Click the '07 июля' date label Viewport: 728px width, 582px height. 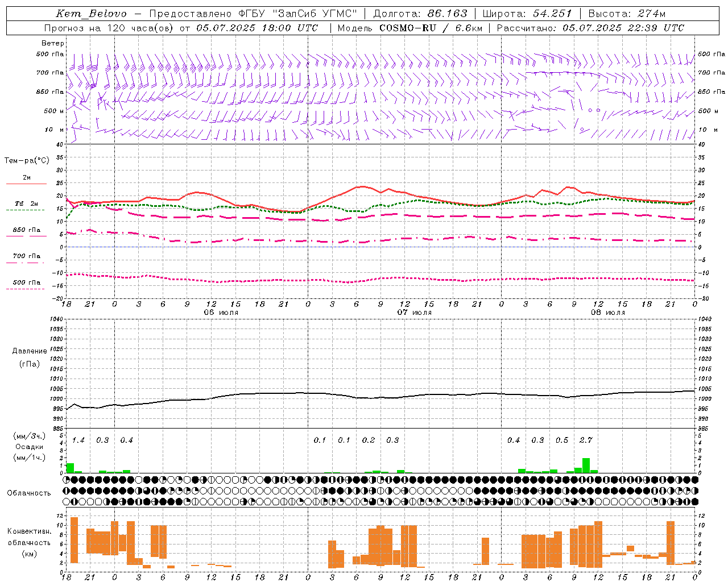[415, 313]
